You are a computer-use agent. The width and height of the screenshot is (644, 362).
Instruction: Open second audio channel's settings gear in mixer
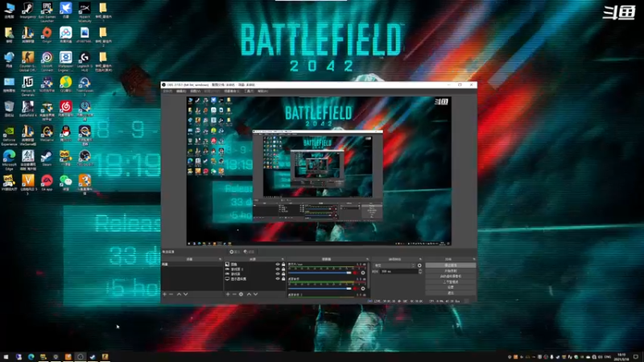(x=363, y=289)
